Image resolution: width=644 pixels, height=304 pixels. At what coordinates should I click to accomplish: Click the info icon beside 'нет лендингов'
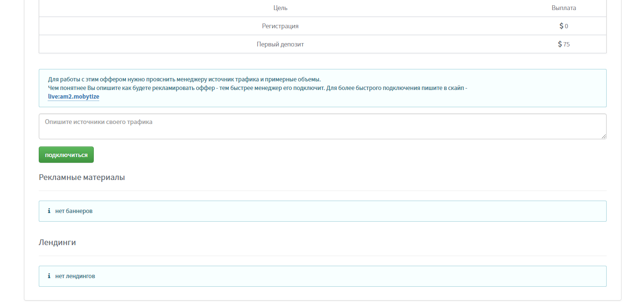[49, 276]
